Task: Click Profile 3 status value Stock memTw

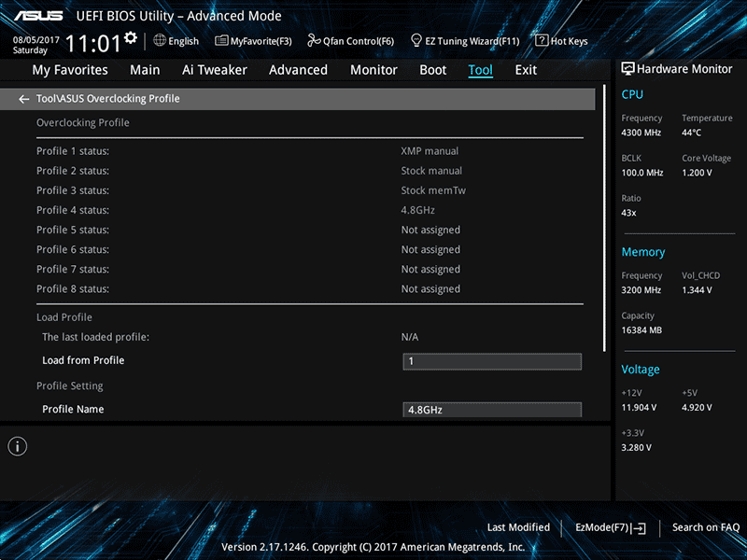Action: coord(433,190)
